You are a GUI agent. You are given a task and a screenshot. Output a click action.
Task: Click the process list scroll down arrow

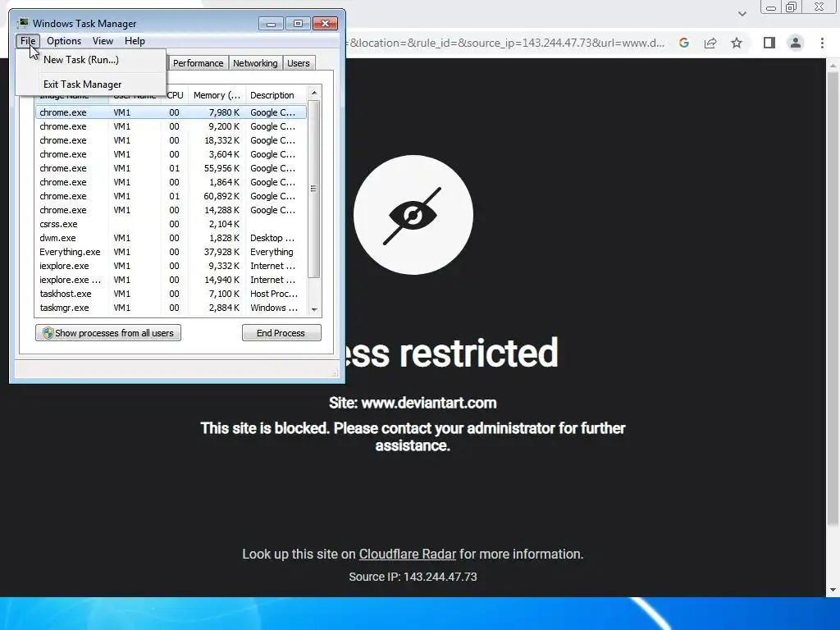(x=314, y=309)
